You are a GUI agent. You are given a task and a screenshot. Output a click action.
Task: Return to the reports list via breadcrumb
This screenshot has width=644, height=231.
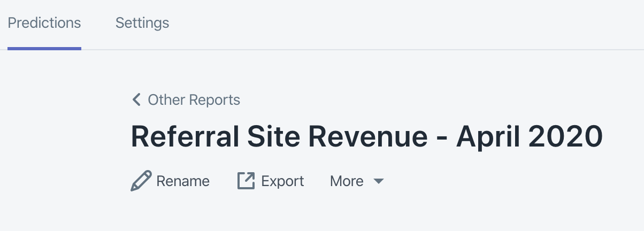click(186, 99)
